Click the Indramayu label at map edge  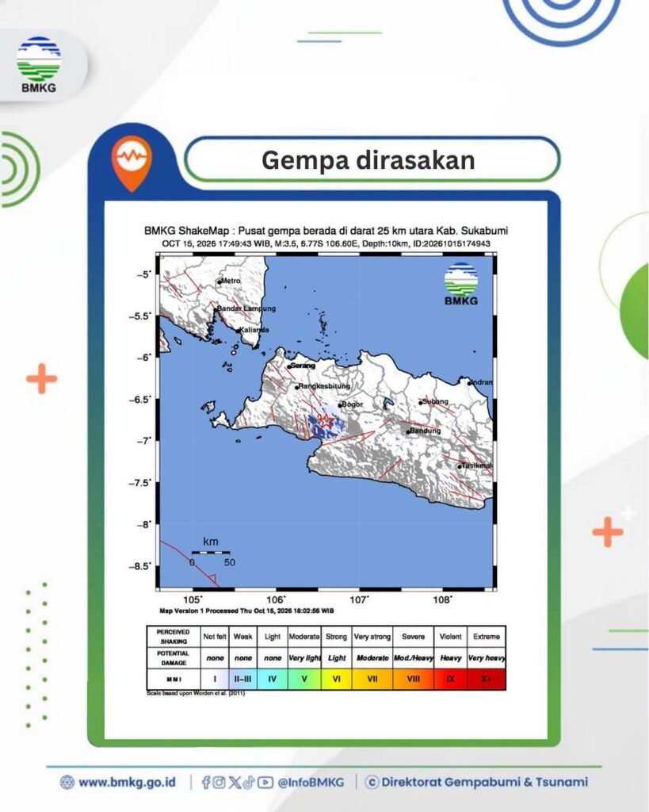coord(482,382)
